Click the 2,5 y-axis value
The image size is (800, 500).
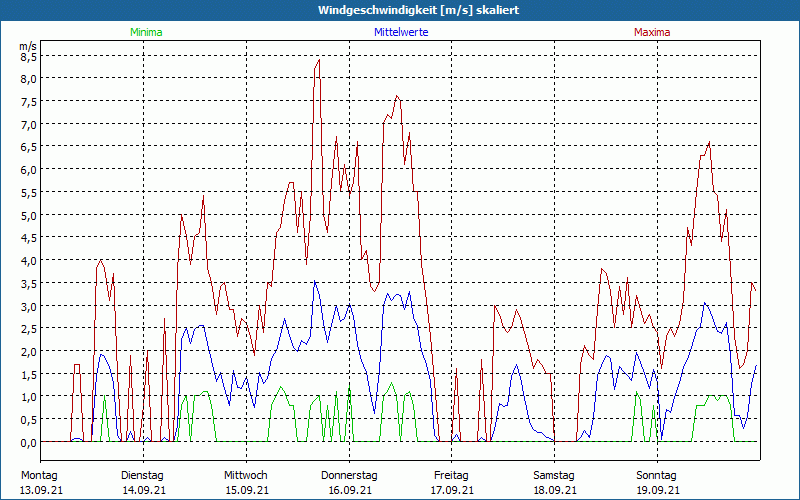coord(29,329)
